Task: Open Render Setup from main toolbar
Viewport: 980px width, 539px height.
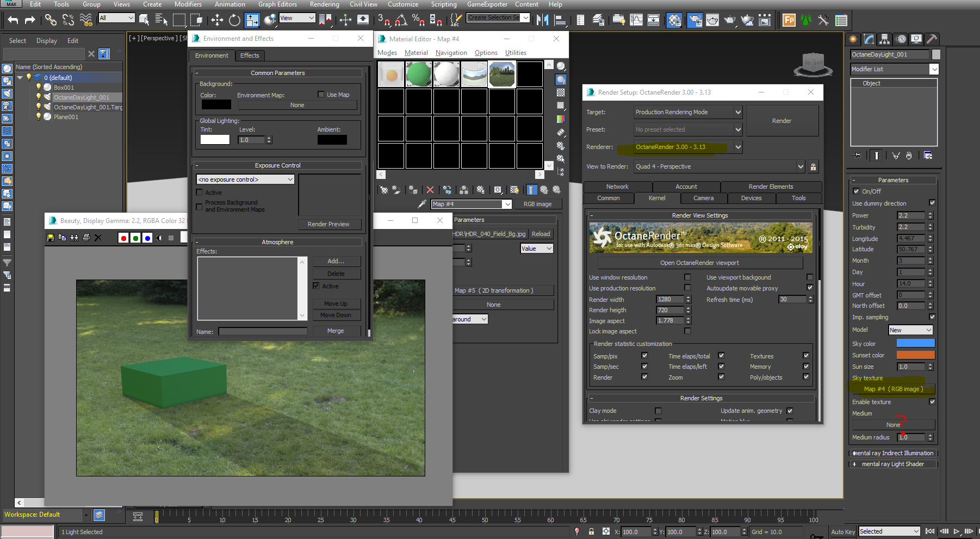Action: click(694, 20)
